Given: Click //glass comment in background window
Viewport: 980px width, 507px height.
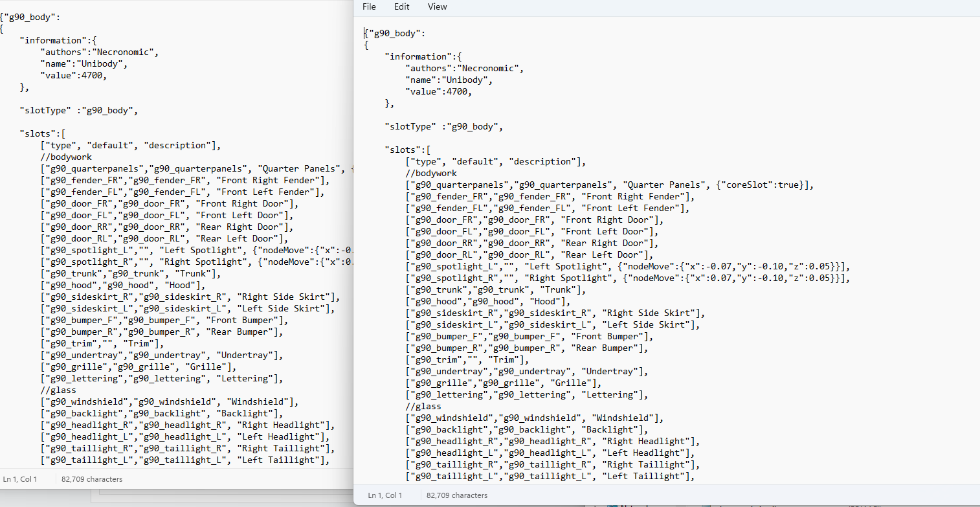Looking at the screenshot, I should click(58, 390).
